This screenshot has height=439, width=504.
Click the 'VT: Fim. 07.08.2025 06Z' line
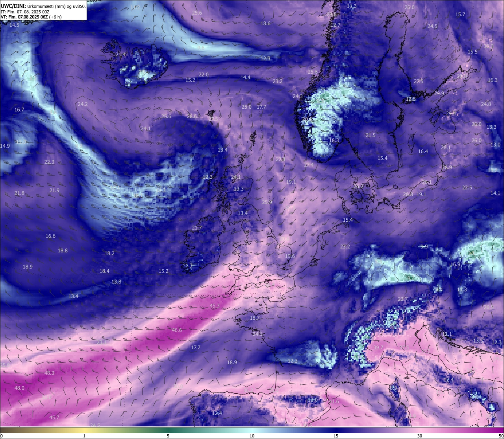coord(25,17)
